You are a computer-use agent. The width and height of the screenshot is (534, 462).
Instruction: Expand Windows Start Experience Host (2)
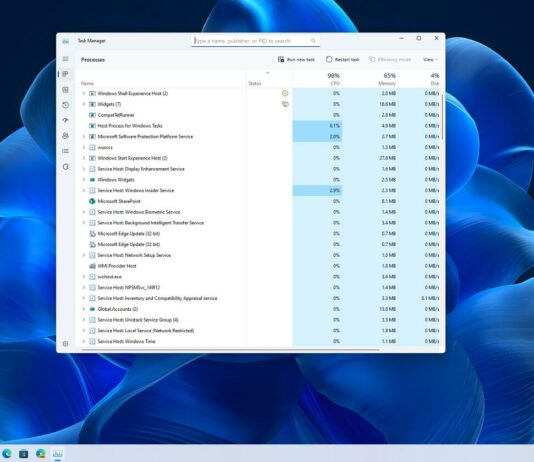(83, 158)
